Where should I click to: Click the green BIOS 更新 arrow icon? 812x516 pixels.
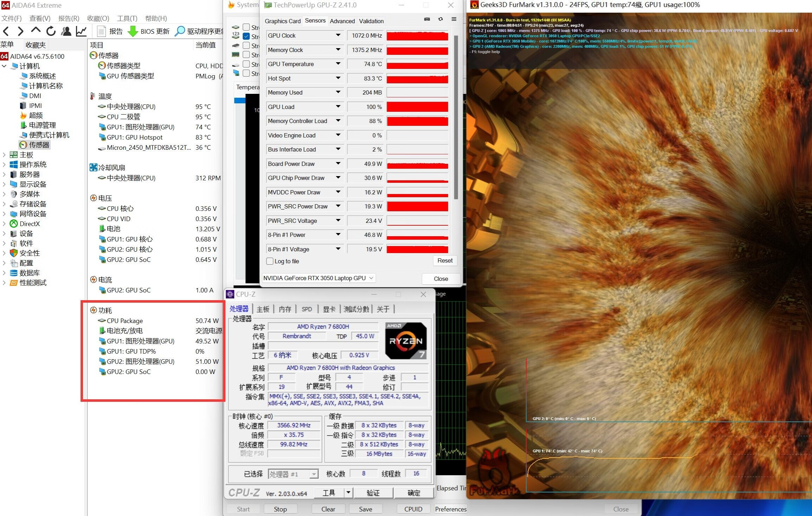click(133, 31)
